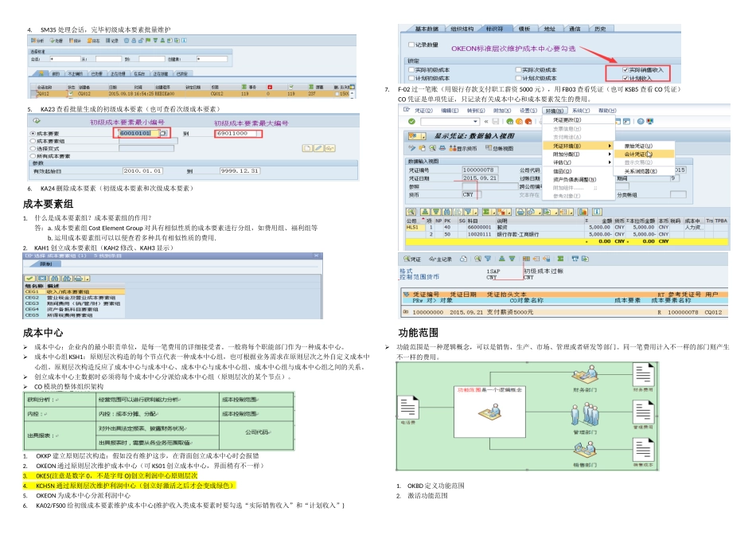The image size is (756, 535).
Task: Click the red Cancel icon in FB03 toolbar
Action: point(528,121)
